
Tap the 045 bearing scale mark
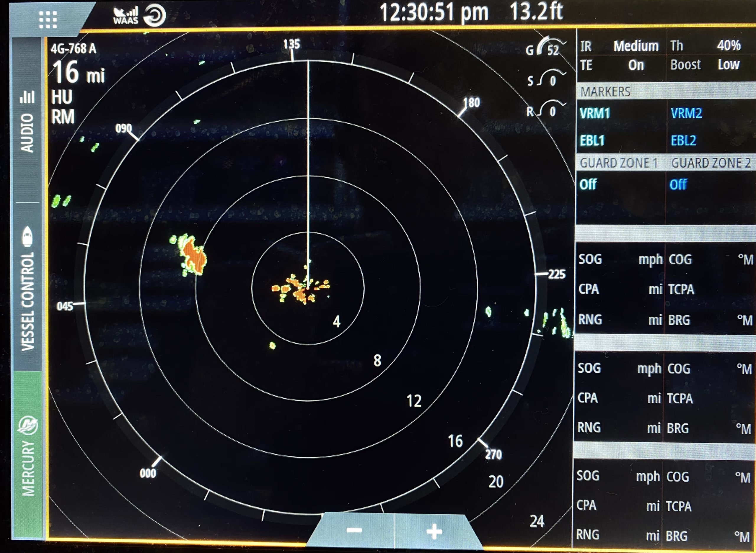65,306
